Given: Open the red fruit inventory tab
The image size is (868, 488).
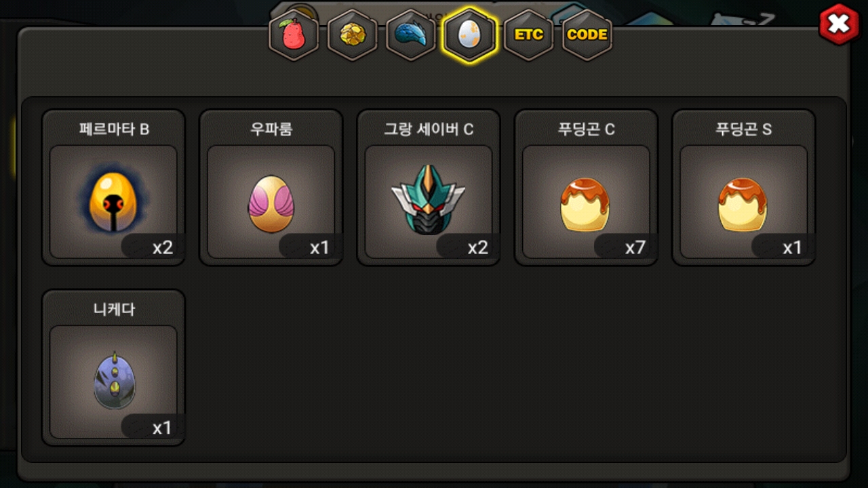Looking at the screenshot, I should (x=294, y=35).
